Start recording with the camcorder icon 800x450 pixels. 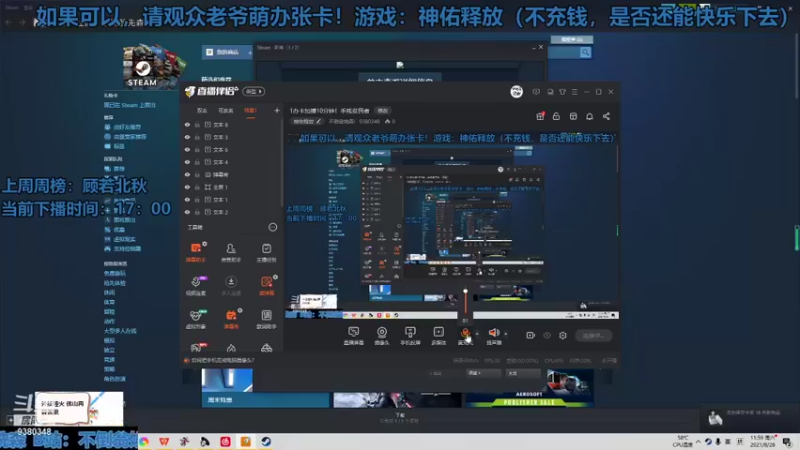[x=530, y=335]
